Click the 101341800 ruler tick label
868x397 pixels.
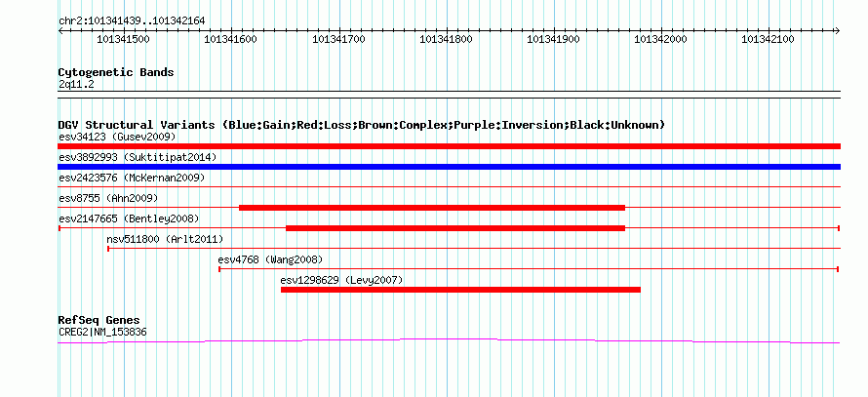tap(446, 39)
